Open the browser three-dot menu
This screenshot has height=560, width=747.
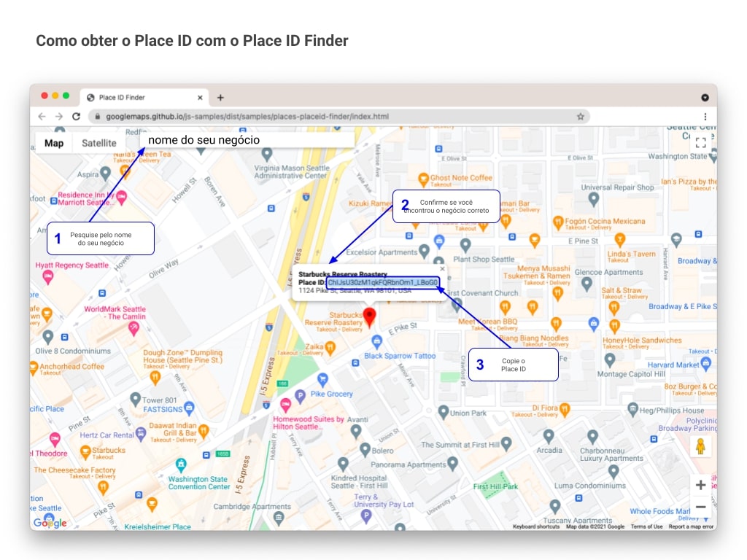point(705,116)
